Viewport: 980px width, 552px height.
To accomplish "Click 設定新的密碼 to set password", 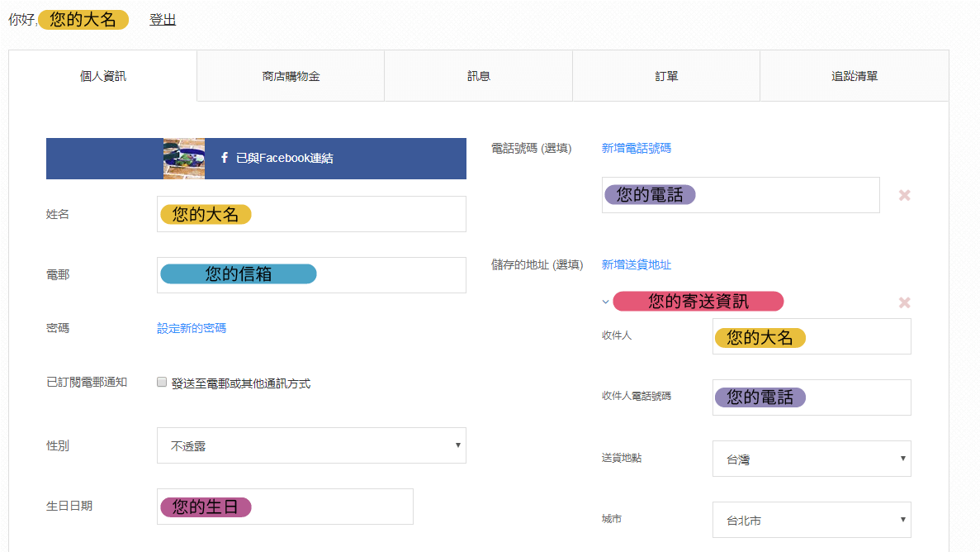I will [192, 328].
